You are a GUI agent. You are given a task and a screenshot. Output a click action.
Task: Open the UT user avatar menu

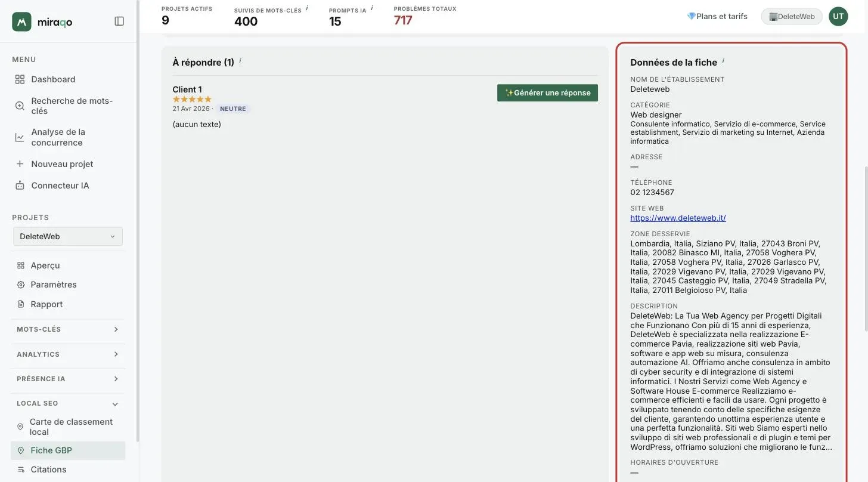(x=838, y=16)
